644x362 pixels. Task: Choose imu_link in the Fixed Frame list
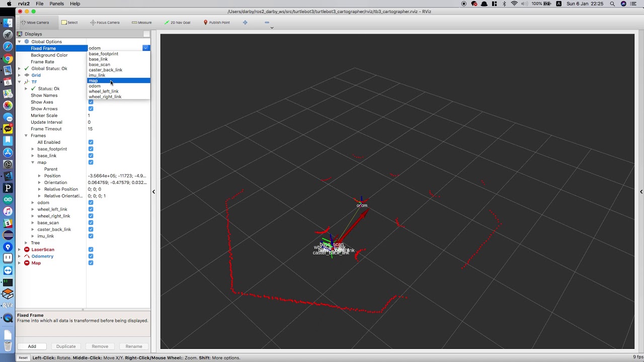point(118,75)
